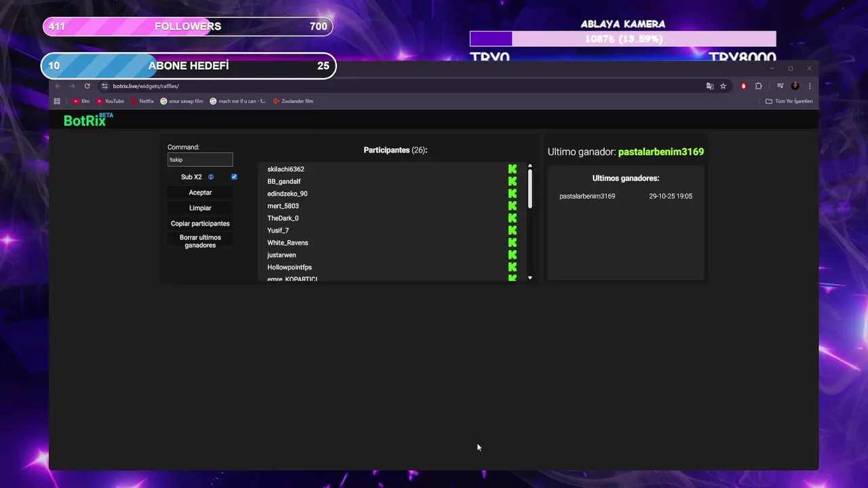Click the winner date 29-10-25 19:05
The image size is (868, 488).
[x=671, y=196]
